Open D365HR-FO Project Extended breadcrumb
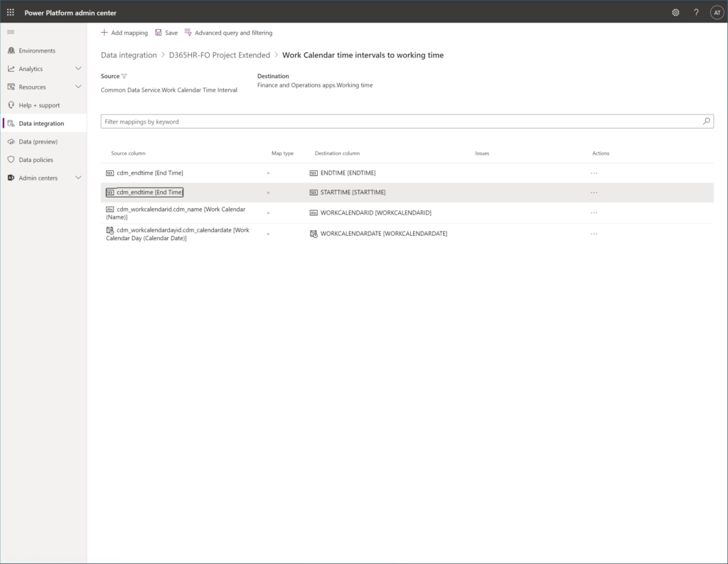 tap(219, 55)
